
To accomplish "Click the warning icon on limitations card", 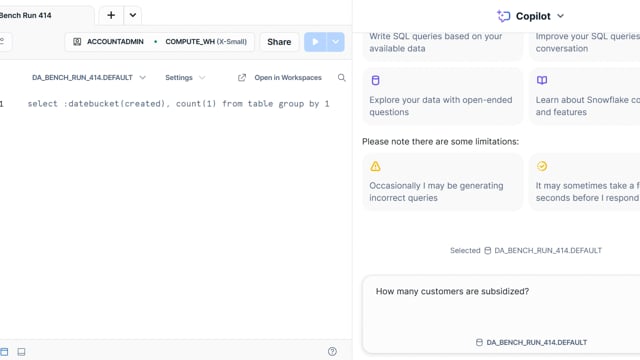I will point(376,167).
